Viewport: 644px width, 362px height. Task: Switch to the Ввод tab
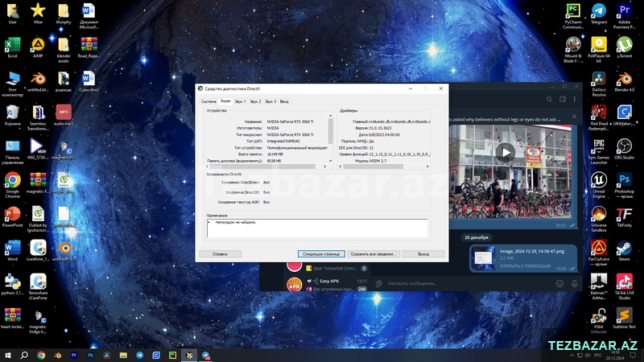tap(284, 101)
